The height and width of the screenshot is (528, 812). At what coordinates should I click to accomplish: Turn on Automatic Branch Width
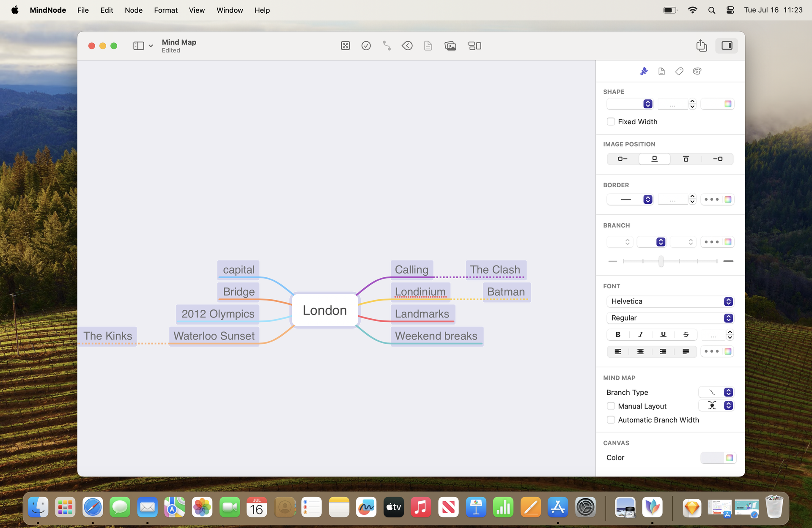[611, 420]
